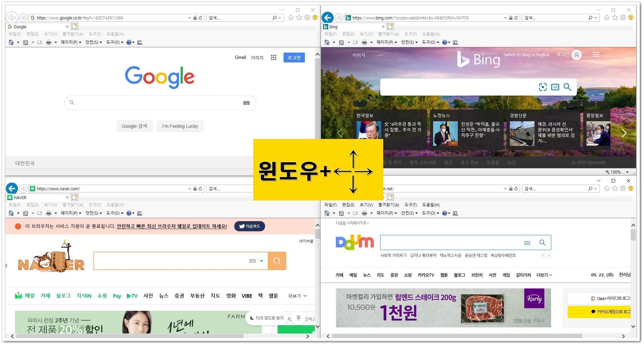Click back arrow in Naver window
The width and height of the screenshot is (644, 345).
click(12, 188)
